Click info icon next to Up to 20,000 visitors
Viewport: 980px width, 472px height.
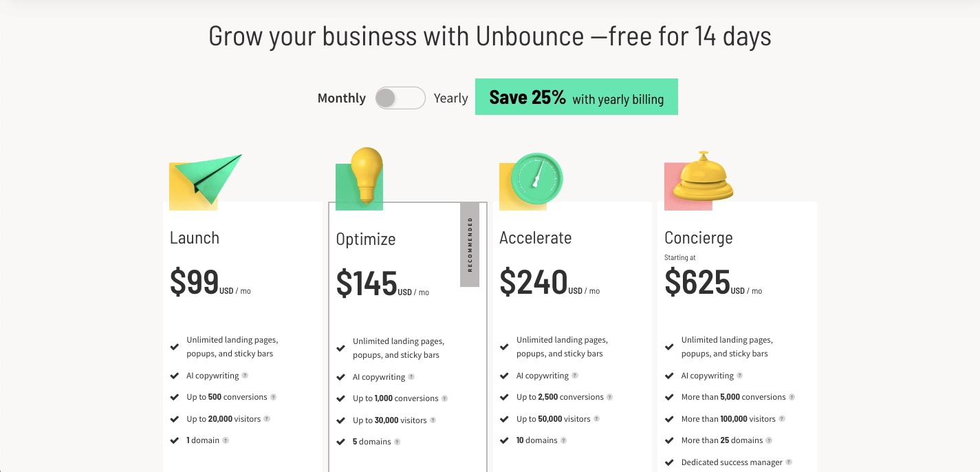click(267, 419)
